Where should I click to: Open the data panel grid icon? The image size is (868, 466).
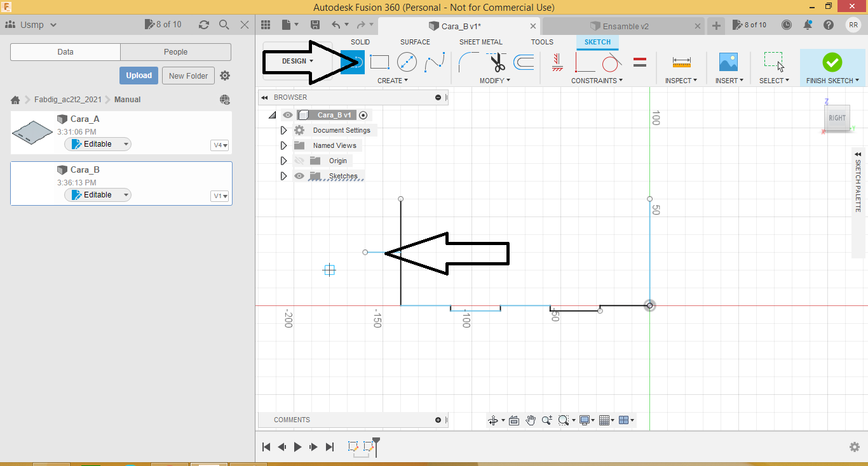266,25
